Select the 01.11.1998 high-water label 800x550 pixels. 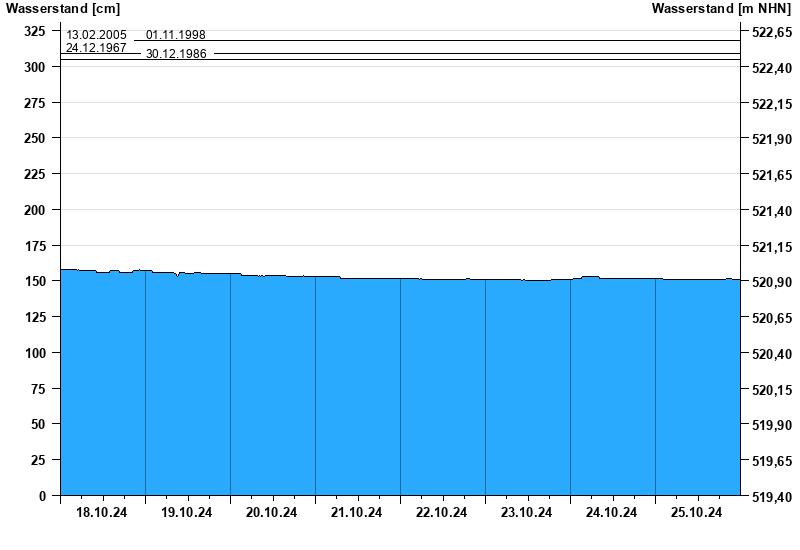176,35
